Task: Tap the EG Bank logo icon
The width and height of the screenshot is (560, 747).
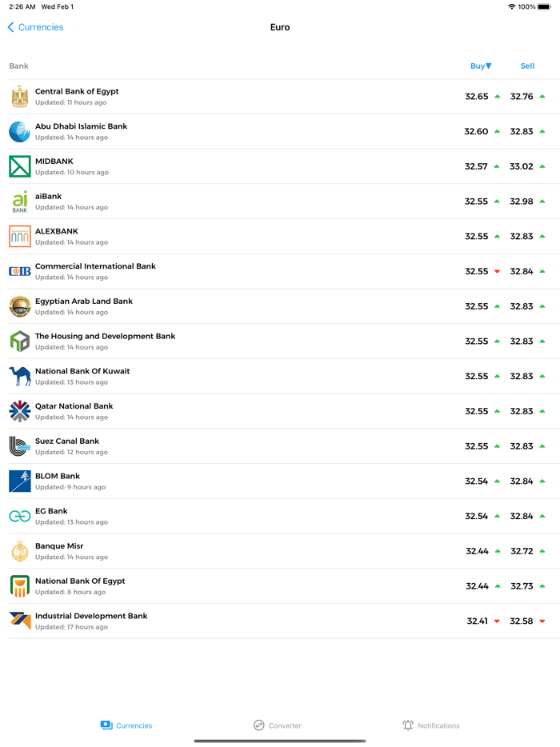Action: coord(20,517)
